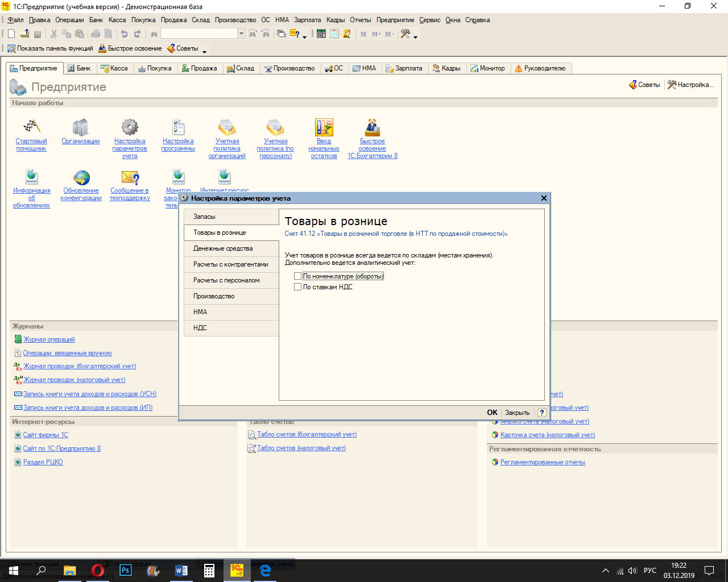Image resolution: width=728 pixels, height=582 pixels.
Task: Open Операции, введенные вручную link
Action: [67, 353]
